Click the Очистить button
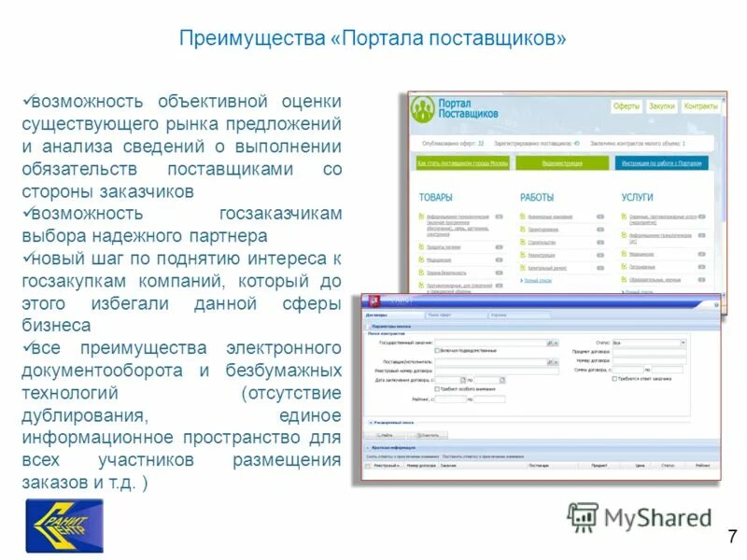 [x=429, y=435]
